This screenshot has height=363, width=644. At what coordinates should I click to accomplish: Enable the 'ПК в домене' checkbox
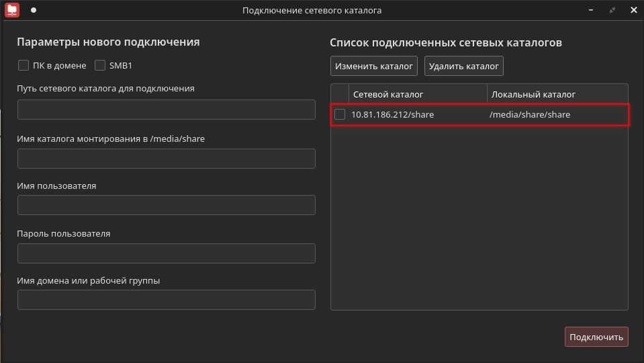[24, 65]
